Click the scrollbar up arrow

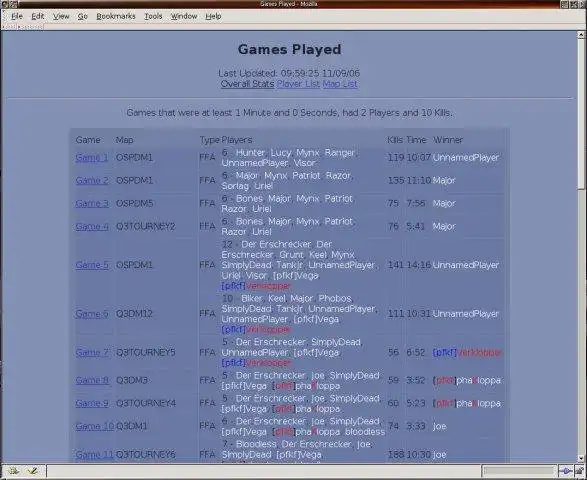[581, 35]
